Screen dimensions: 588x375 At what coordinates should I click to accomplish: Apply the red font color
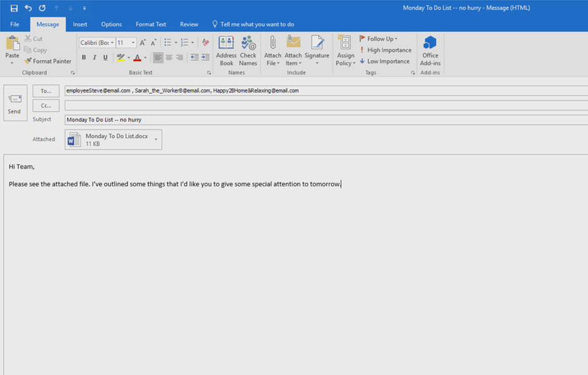[x=137, y=57]
